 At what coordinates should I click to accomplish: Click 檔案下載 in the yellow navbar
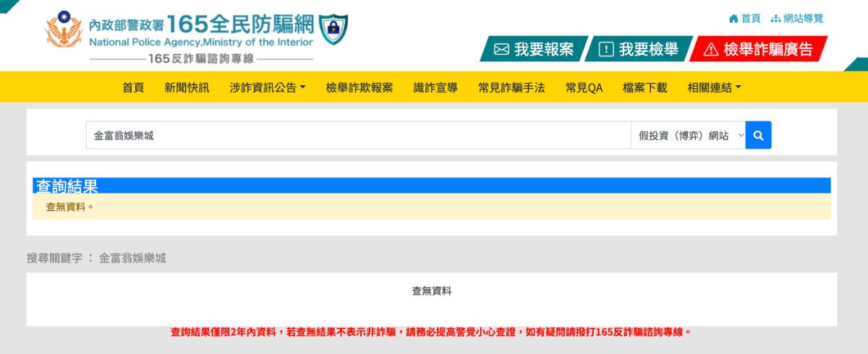[644, 87]
